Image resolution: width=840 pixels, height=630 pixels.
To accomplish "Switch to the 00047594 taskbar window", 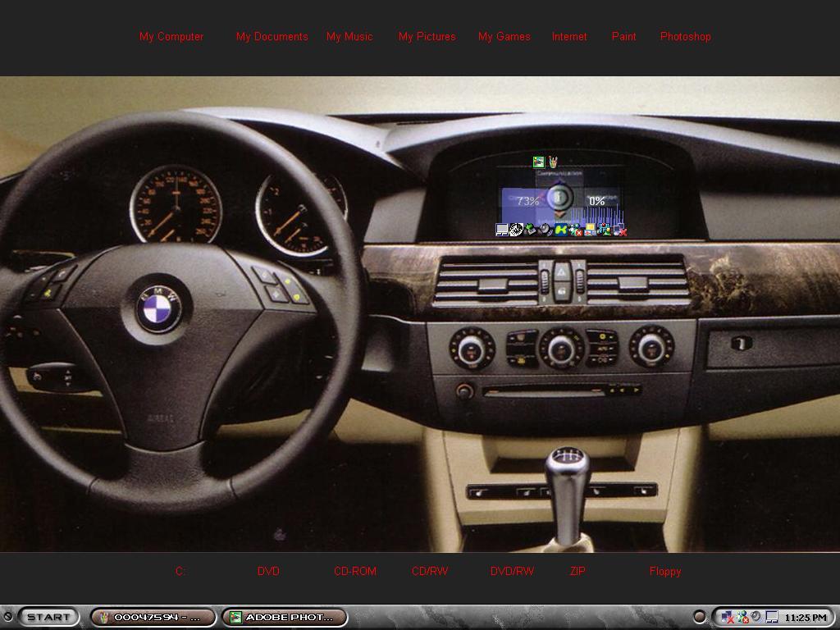I will pyautogui.click(x=153, y=617).
